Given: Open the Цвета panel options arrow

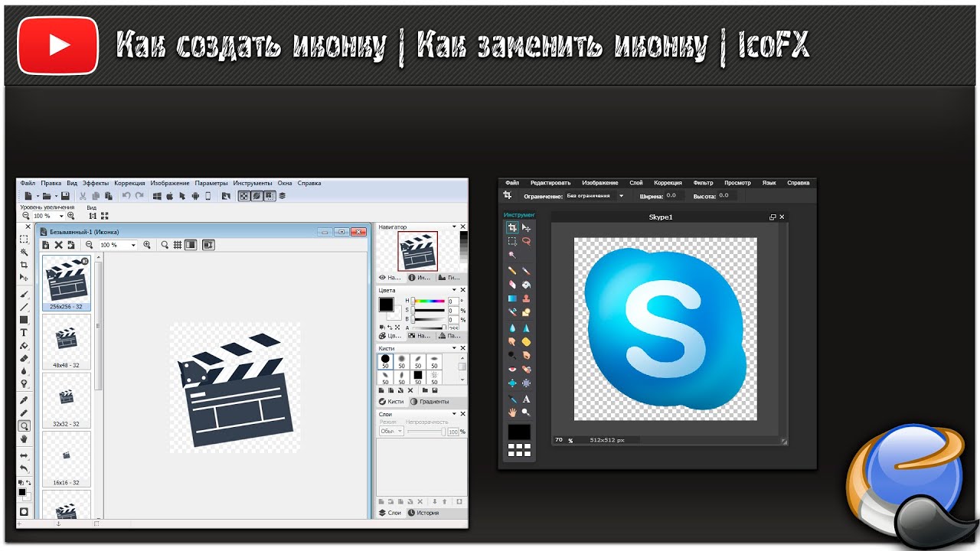Looking at the screenshot, I should click(453, 290).
